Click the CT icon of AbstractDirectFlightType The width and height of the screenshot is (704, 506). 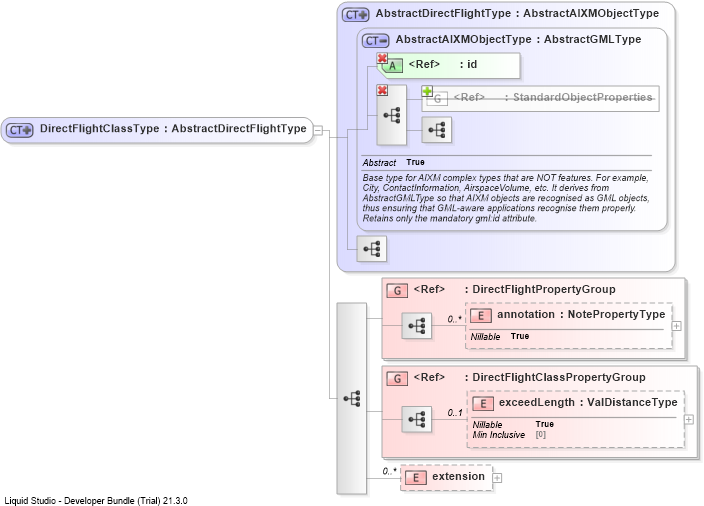point(356,15)
